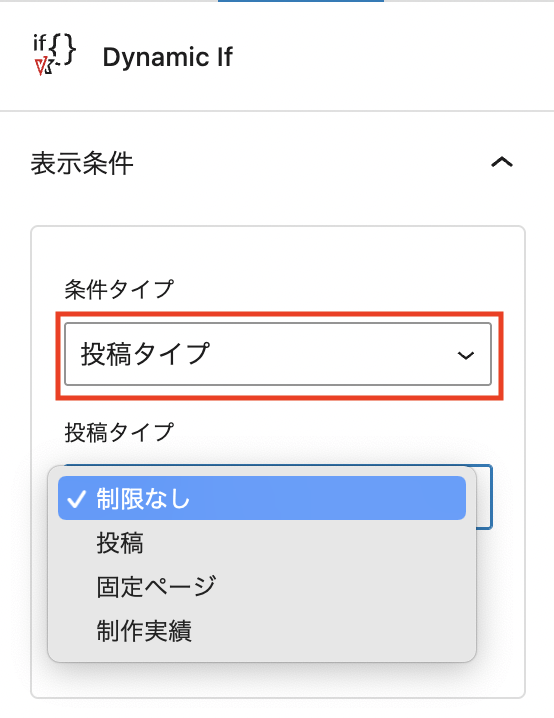Open the 条件タイプ select box

pyautogui.click(x=278, y=354)
